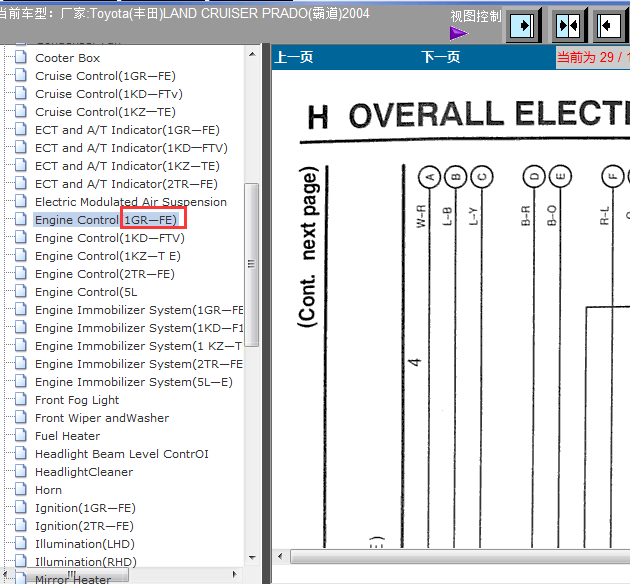Click tree horizontal scroll right arrow
Viewport: 630px width, 584px height.
point(235,574)
